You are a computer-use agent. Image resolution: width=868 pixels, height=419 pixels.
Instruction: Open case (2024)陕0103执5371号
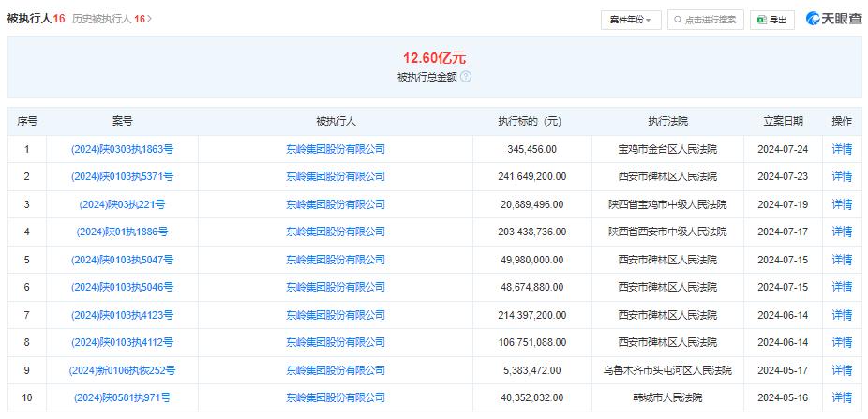click(122, 176)
